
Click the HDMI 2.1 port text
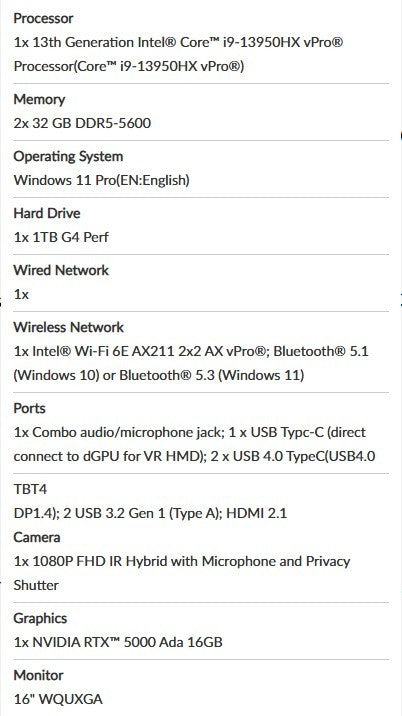click(257, 514)
